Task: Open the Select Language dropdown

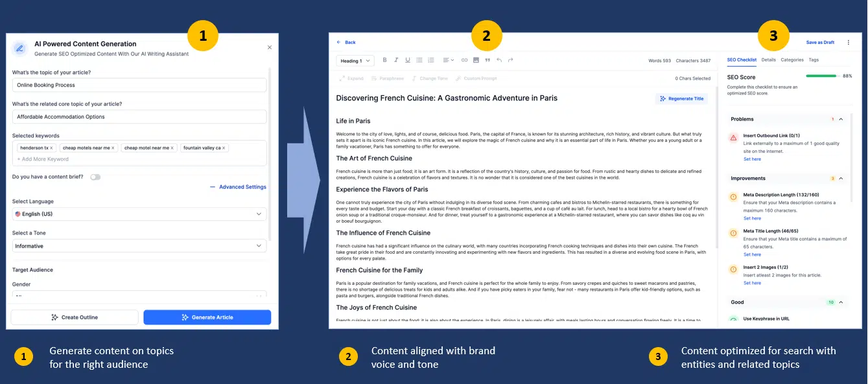Action: 139,214
